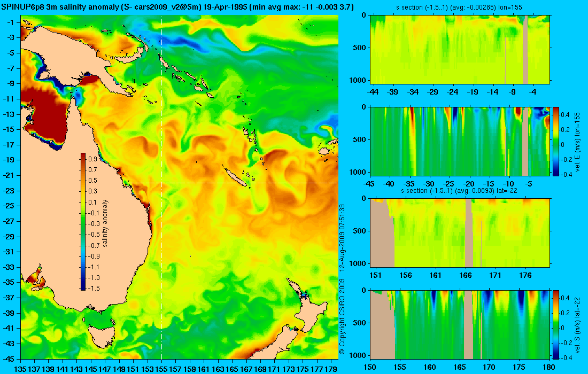Image resolution: width=588 pixels, height=374 pixels.
Task: Click the '-23' label on the map latitude axis
Action: point(10,190)
